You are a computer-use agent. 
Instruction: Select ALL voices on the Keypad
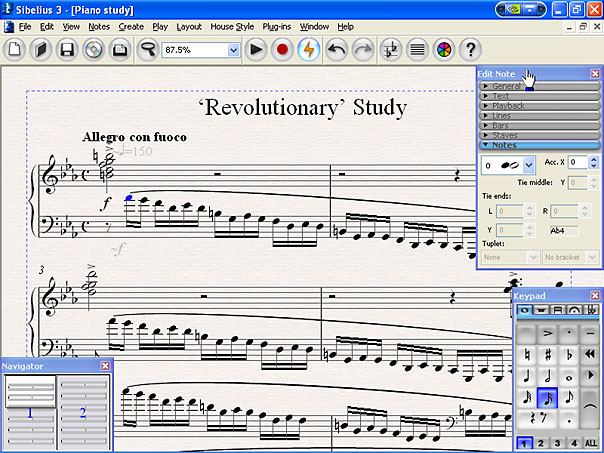tap(591, 443)
